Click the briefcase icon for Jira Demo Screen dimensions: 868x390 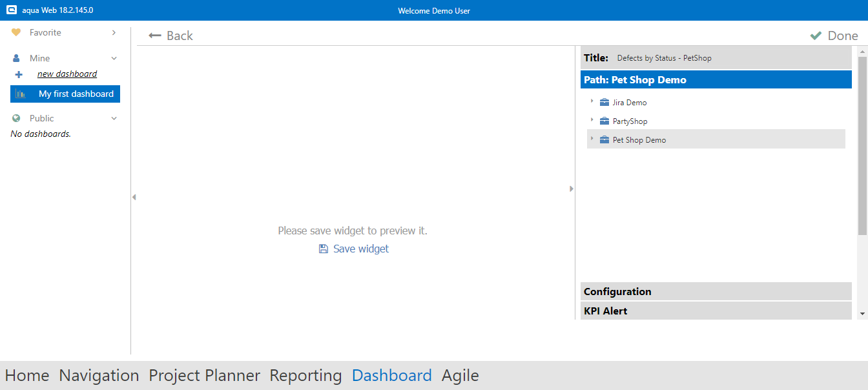coord(604,102)
